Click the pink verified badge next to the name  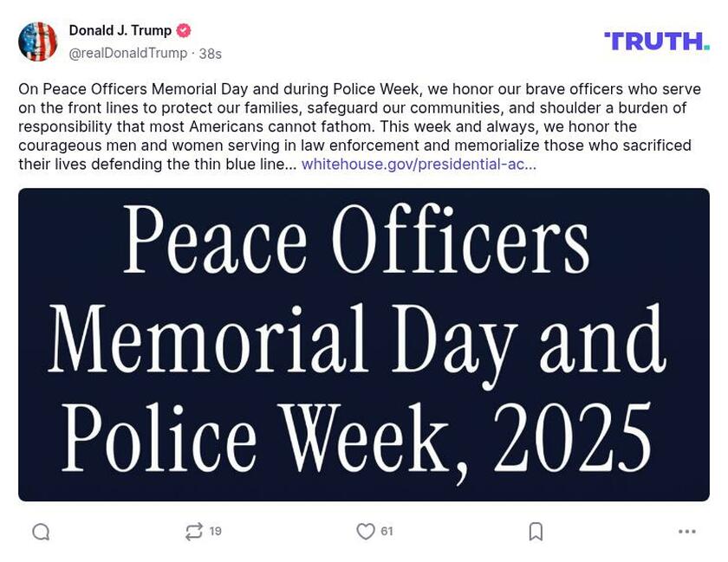click(x=181, y=29)
